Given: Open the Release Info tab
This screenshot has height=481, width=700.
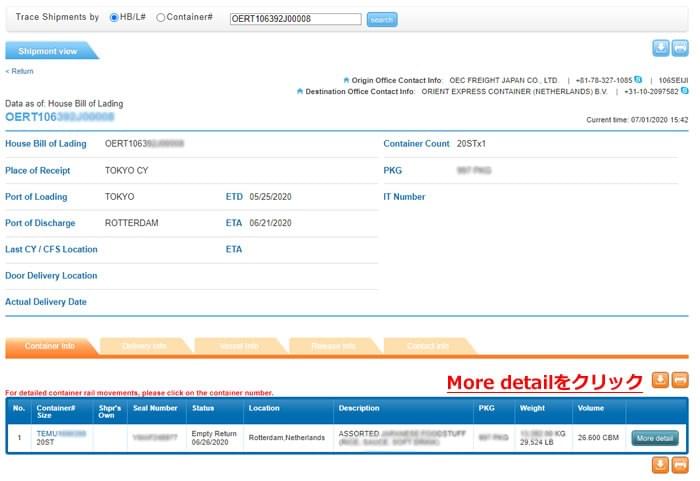Looking at the screenshot, I should pos(333,347).
